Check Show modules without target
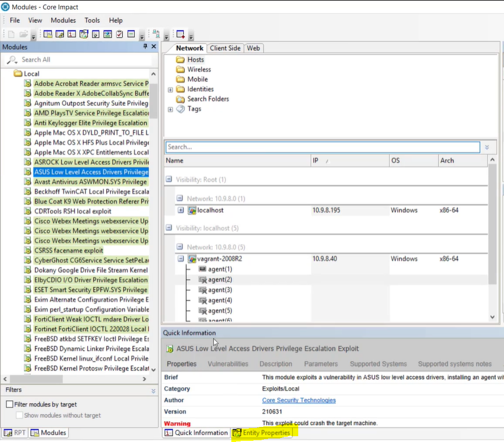The height and width of the screenshot is (442, 504). tap(20, 415)
